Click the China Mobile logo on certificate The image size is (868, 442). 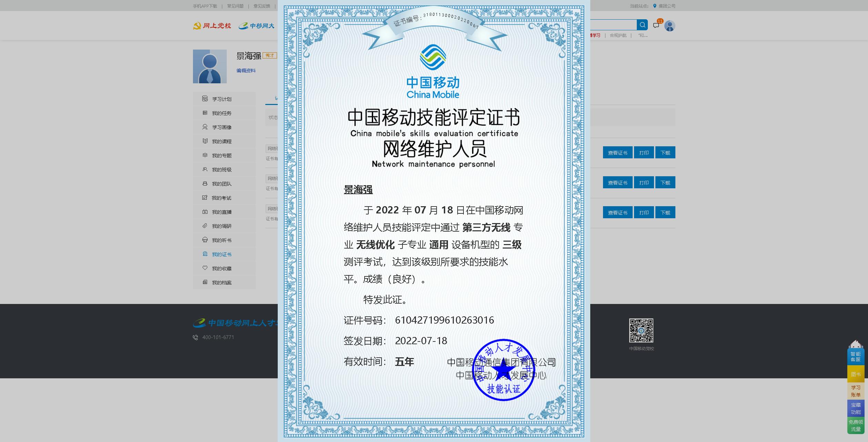[x=433, y=71]
